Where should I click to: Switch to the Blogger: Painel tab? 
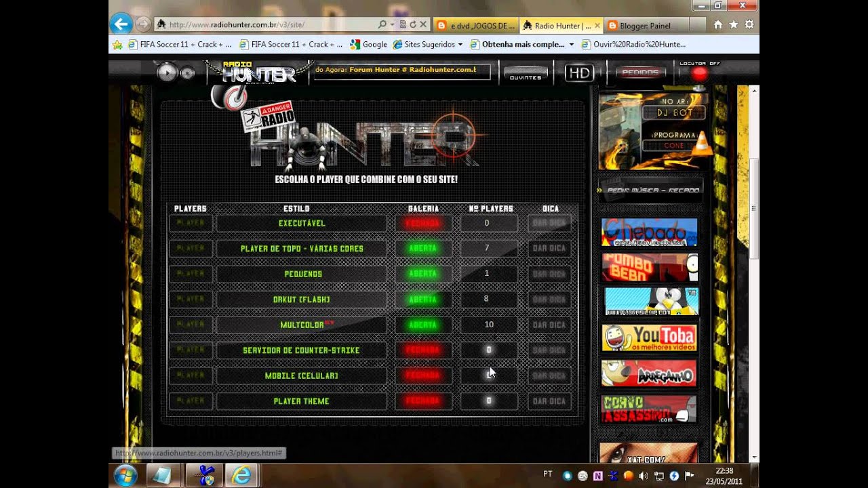tap(644, 26)
